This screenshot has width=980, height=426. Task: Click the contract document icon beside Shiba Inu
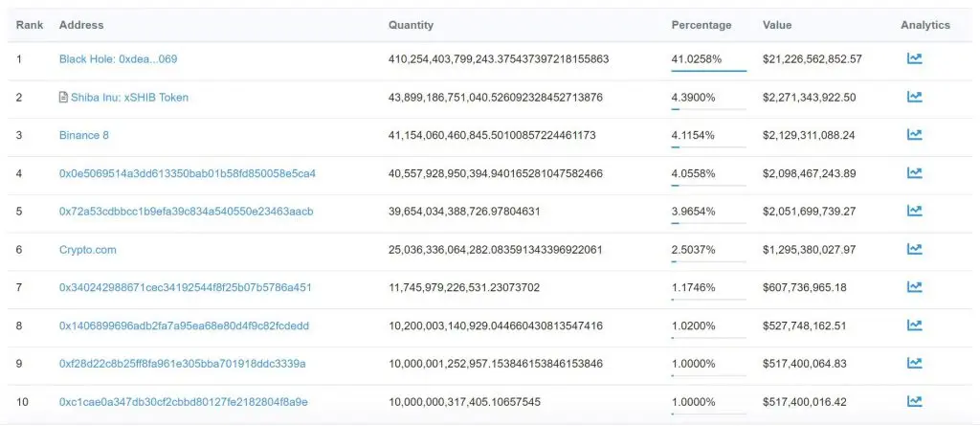63,98
